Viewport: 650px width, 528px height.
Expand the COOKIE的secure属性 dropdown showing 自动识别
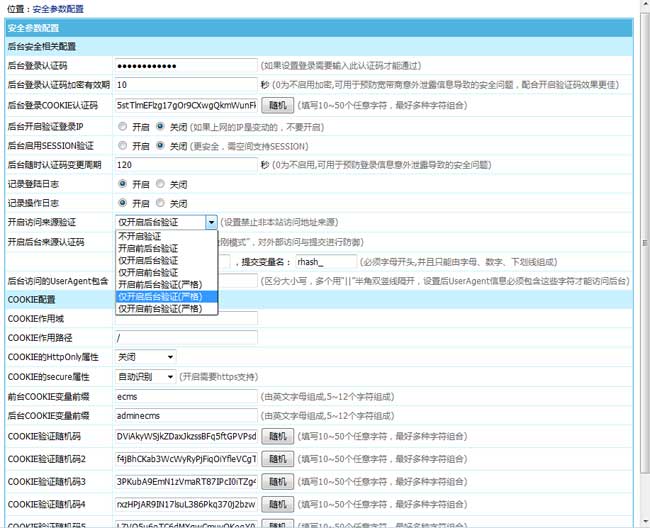145,377
